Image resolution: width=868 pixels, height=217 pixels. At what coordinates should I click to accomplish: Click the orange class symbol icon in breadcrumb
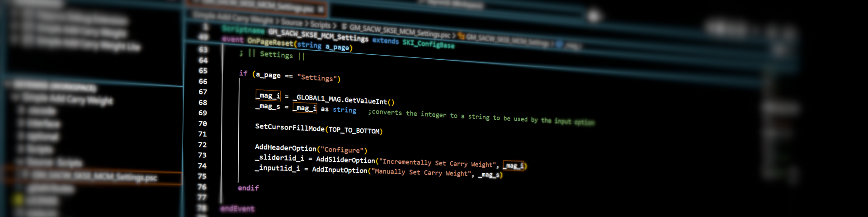[x=461, y=36]
